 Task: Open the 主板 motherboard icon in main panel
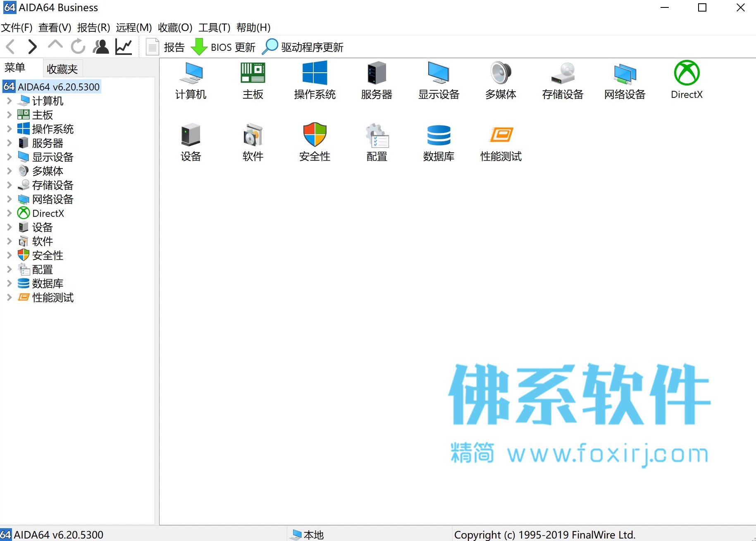click(x=253, y=73)
